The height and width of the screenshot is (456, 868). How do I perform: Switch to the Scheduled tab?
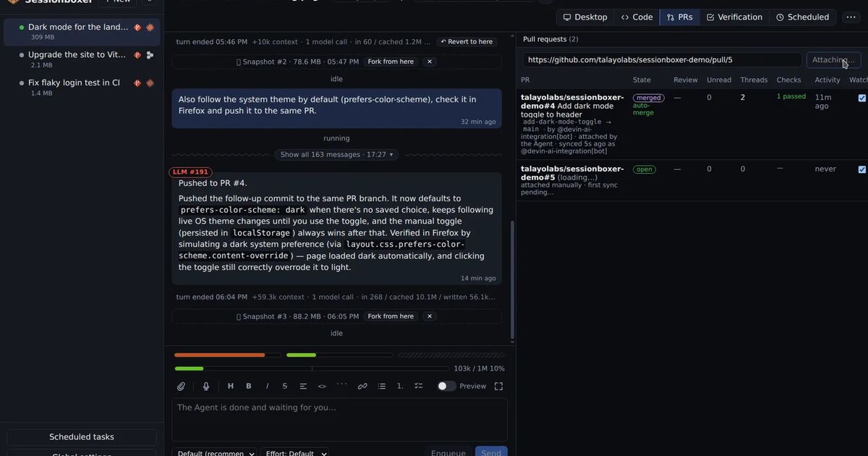pyautogui.click(x=802, y=17)
